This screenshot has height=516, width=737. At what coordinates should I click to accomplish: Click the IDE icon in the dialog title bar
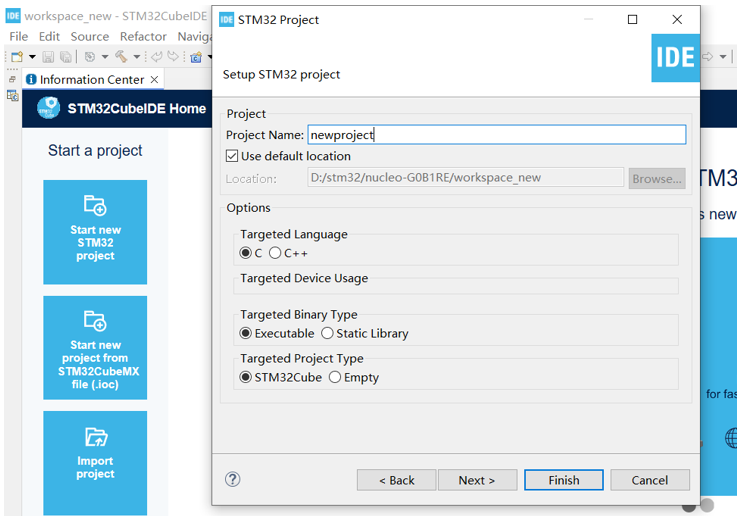[227, 19]
